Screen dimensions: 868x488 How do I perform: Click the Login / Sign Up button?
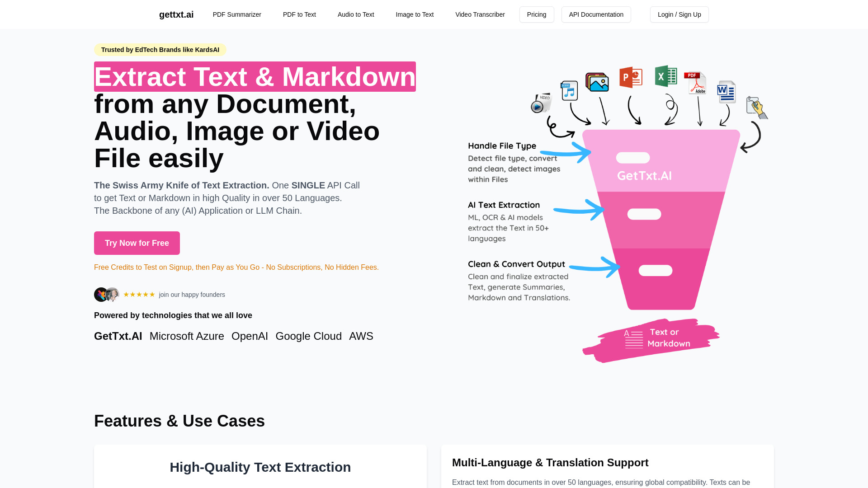click(x=679, y=14)
